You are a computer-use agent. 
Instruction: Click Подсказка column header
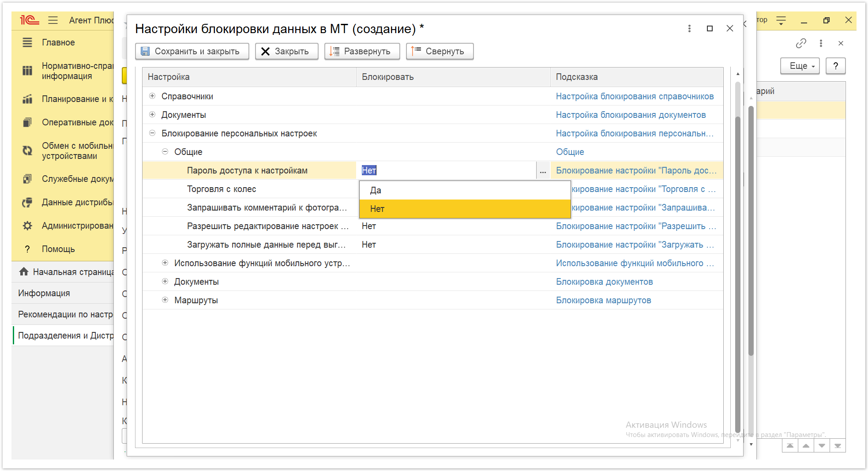tap(637, 77)
